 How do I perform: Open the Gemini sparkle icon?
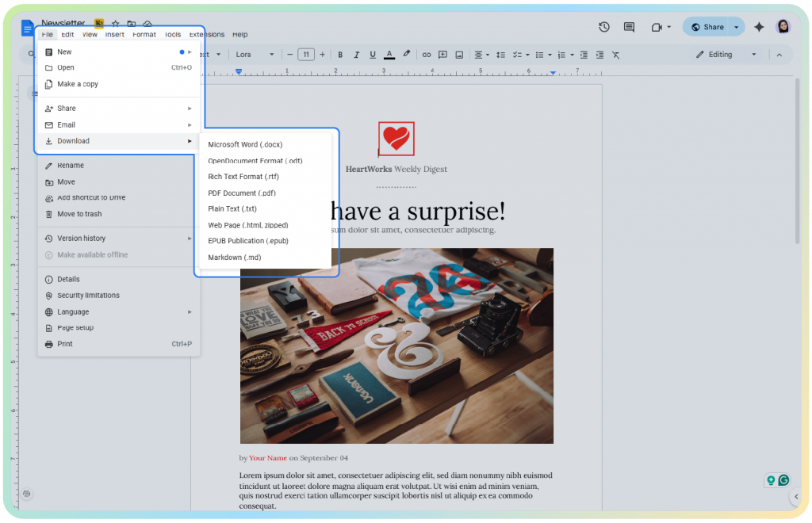tap(759, 27)
